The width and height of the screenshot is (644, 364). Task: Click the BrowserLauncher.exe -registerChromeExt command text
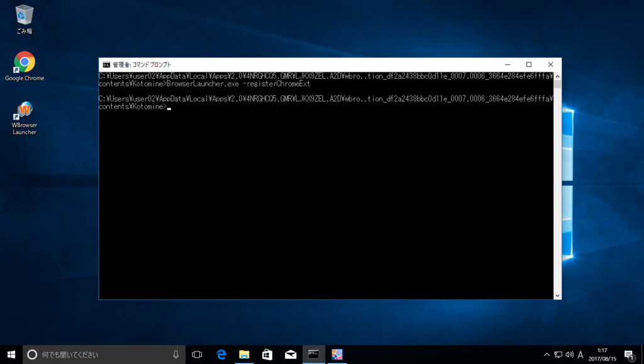pyautogui.click(x=238, y=84)
